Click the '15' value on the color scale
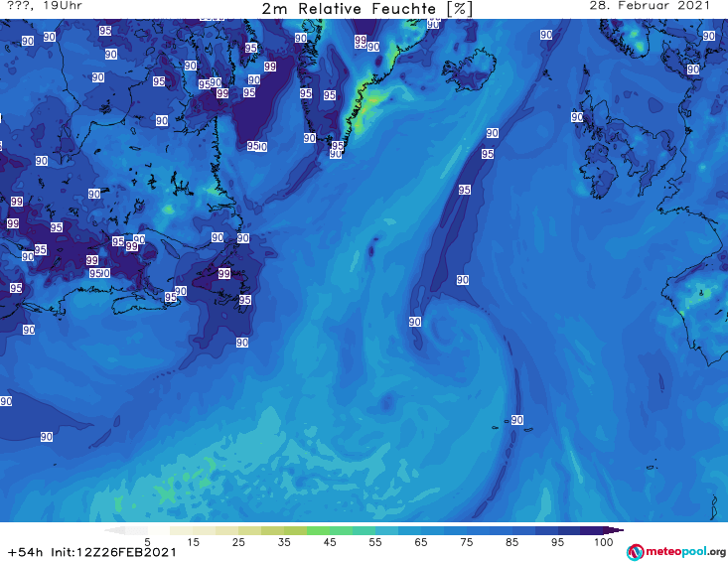The image size is (728, 562). pos(193,542)
